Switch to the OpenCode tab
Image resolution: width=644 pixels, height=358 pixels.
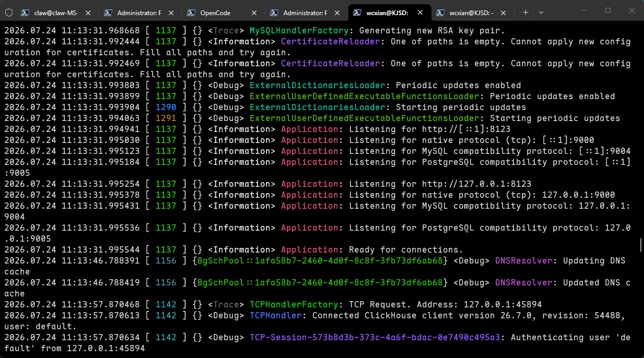point(223,12)
